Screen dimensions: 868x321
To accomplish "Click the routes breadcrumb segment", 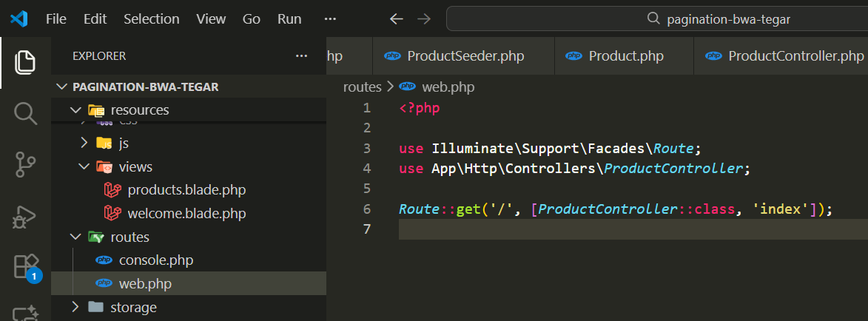I will click(362, 87).
